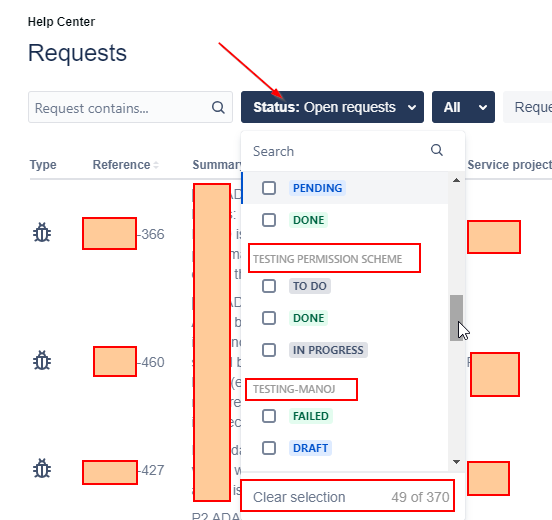The width and height of the screenshot is (552, 520).
Task: Open request reference ending -366
Action: pyautogui.click(x=124, y=234)
